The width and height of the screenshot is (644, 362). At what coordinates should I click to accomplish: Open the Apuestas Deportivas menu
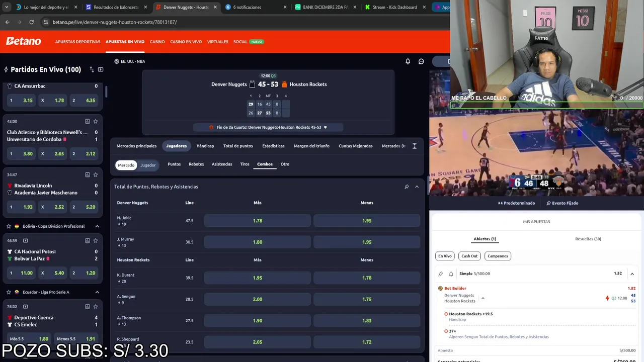(x=77, y=42)
